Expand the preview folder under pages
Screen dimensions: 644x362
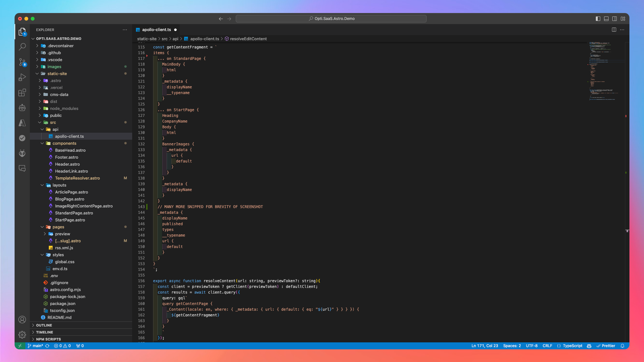[62, 234]
